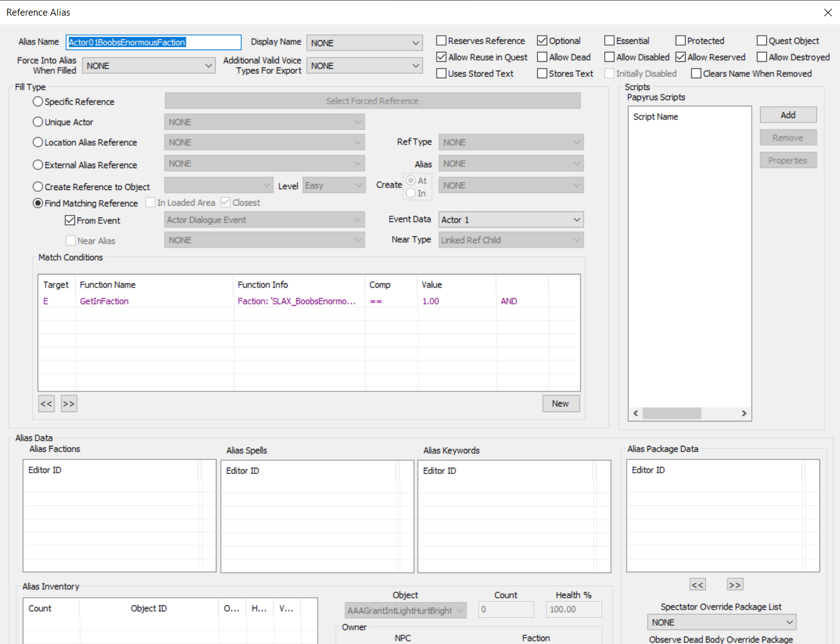Viewport: 840px width, 644px height.
Task: Click match conditions next page arrow button
Action: (69, 404)
